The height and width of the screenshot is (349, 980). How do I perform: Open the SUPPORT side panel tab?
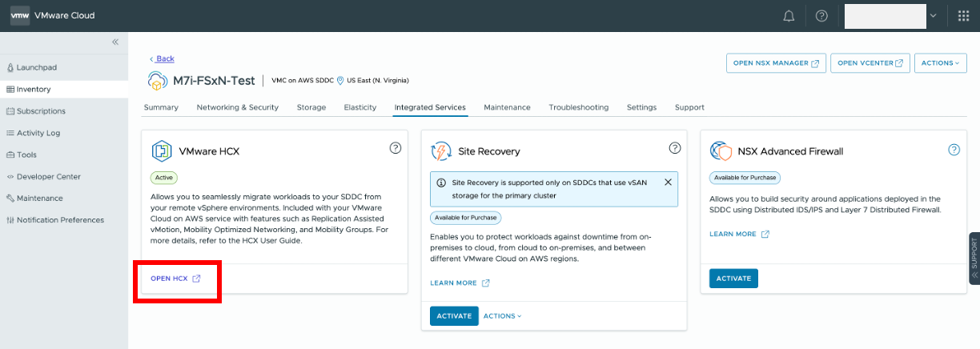974,258
